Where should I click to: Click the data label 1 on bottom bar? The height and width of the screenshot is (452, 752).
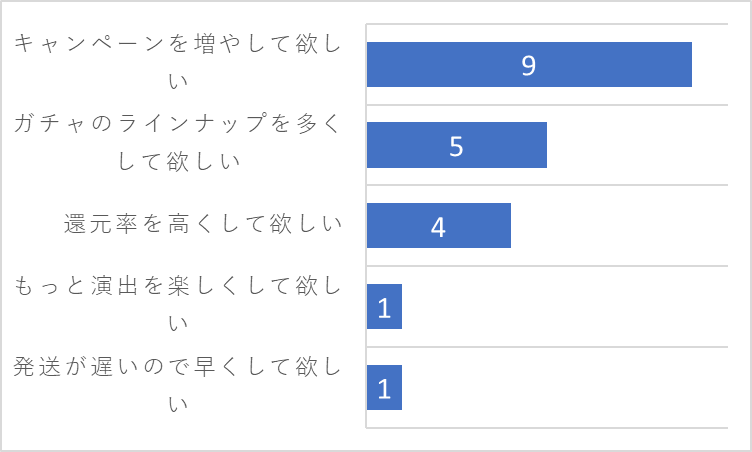coord(384,389)
